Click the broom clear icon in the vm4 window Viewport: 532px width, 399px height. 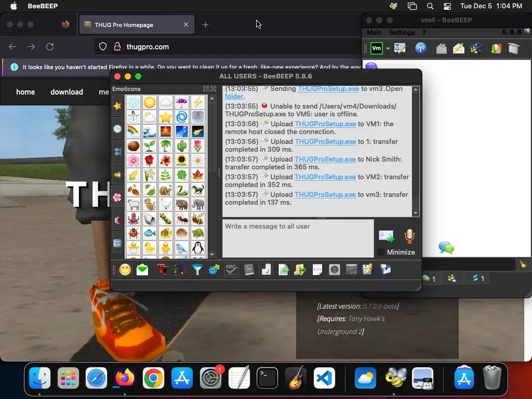coord(523,264)
